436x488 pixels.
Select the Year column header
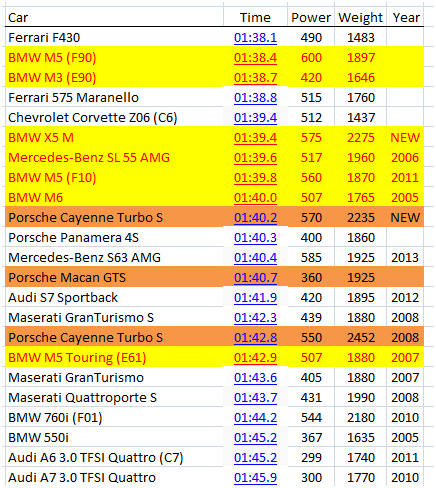pyautogui.click(x=406, y=17)
